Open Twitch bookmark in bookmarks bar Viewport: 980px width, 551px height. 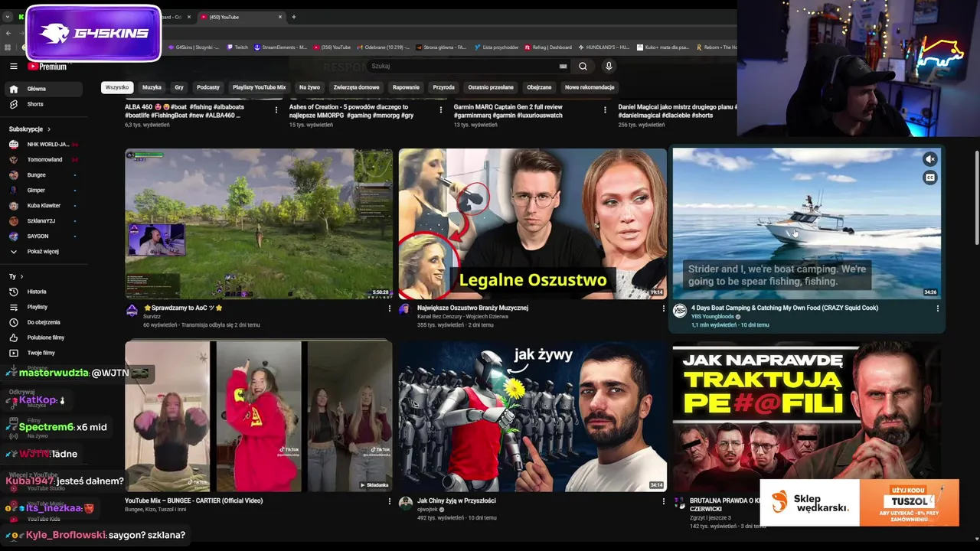237,47
